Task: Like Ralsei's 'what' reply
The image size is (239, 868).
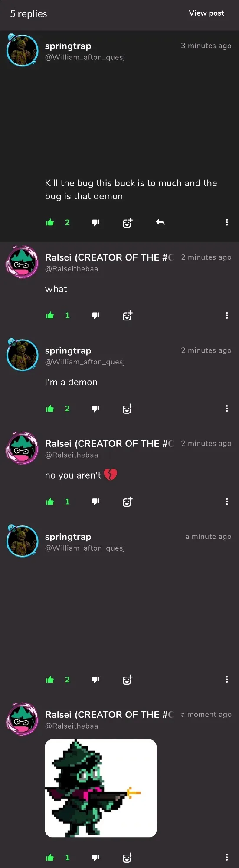Action: click(x=50, y=315)
